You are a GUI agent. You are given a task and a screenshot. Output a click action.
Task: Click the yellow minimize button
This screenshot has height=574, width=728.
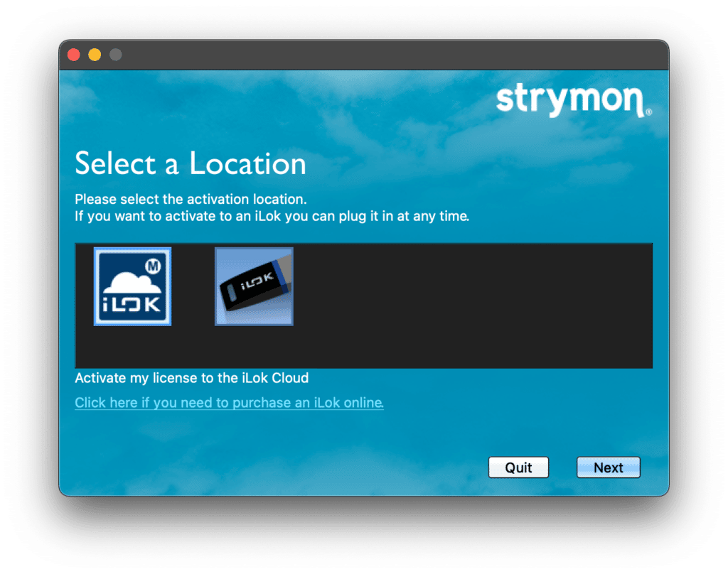(93, 54)
